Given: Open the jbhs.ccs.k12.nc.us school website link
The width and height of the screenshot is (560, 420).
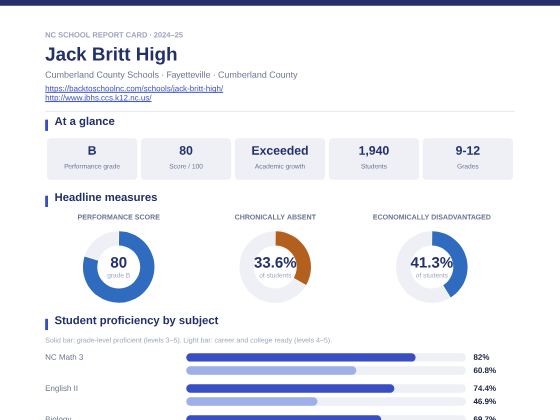Looking at the screenshot, I should (98, 98).
